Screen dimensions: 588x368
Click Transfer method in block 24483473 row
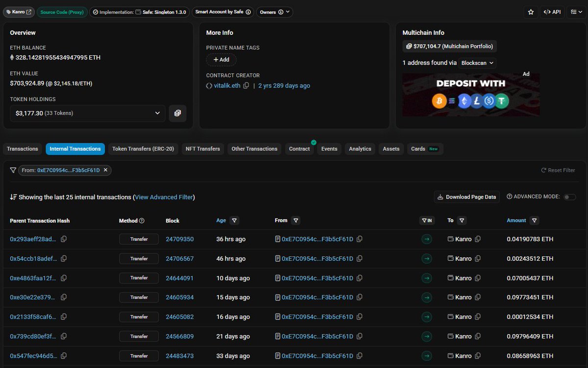click(x=139, y=356)
